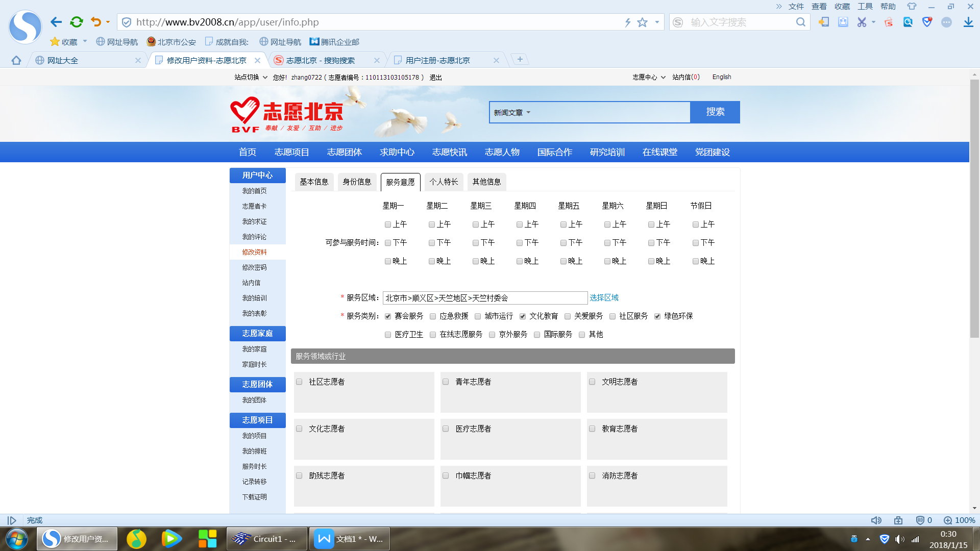Click the browser refresh icon
This screenshot has height=551, width=980.
click(x=77, y=22)
